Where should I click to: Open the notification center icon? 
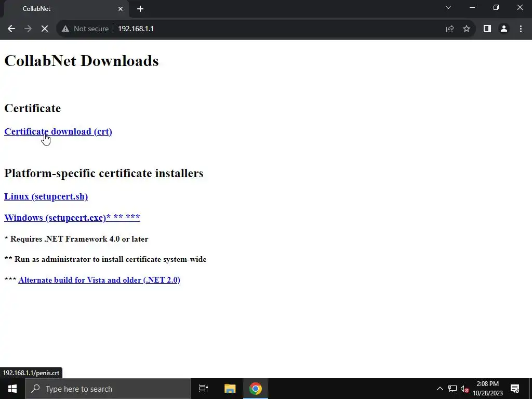(x=515, y=389)
